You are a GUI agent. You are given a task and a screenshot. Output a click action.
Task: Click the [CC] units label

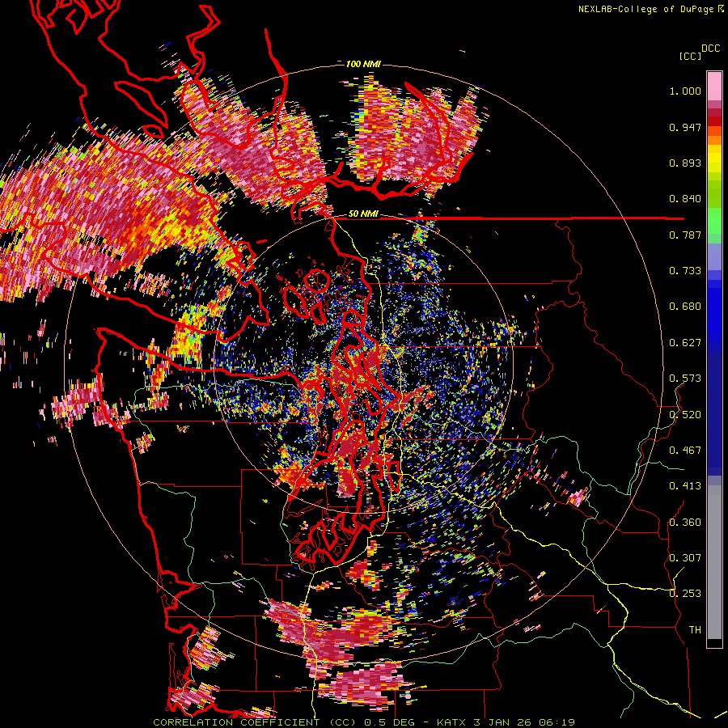point(690,56)
